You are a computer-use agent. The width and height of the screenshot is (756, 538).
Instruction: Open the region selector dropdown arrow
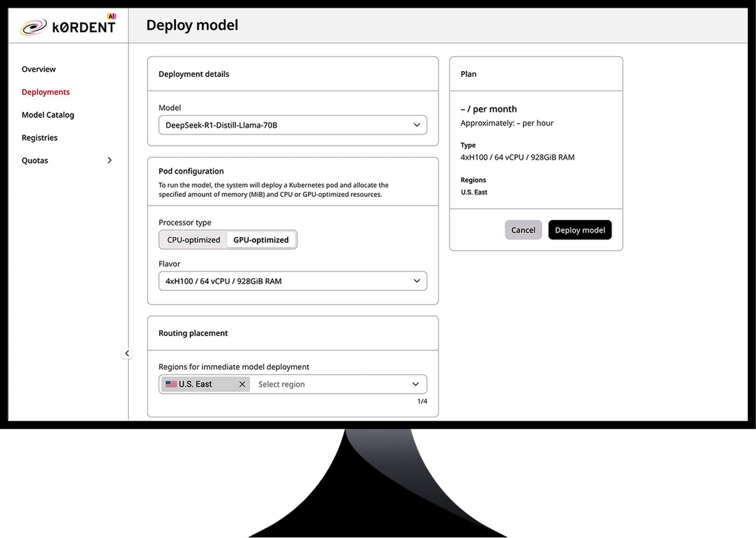coord(415,384)
